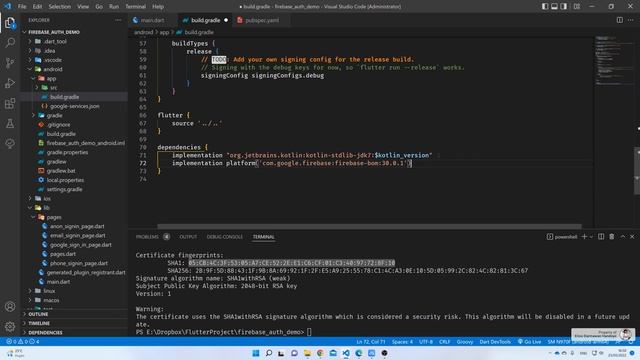Switch to the PROBLEMS panel tab
The height and width of the screenshot is (360, 640).
[147, 237]
